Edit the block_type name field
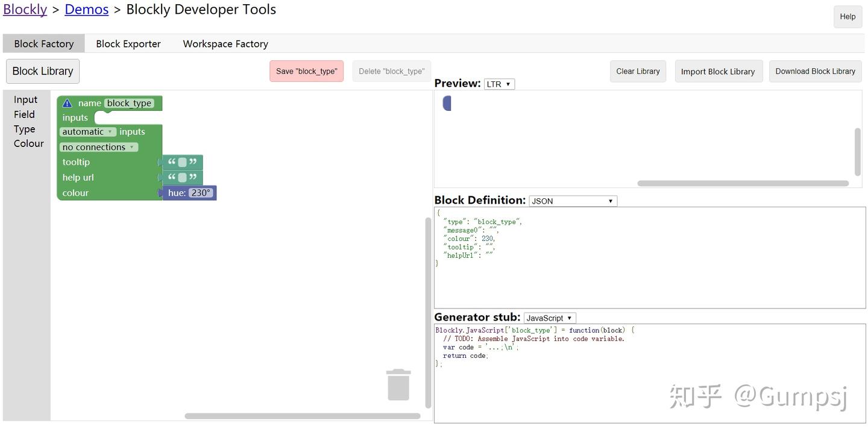 pyautogui.click(x=129, y=103)
